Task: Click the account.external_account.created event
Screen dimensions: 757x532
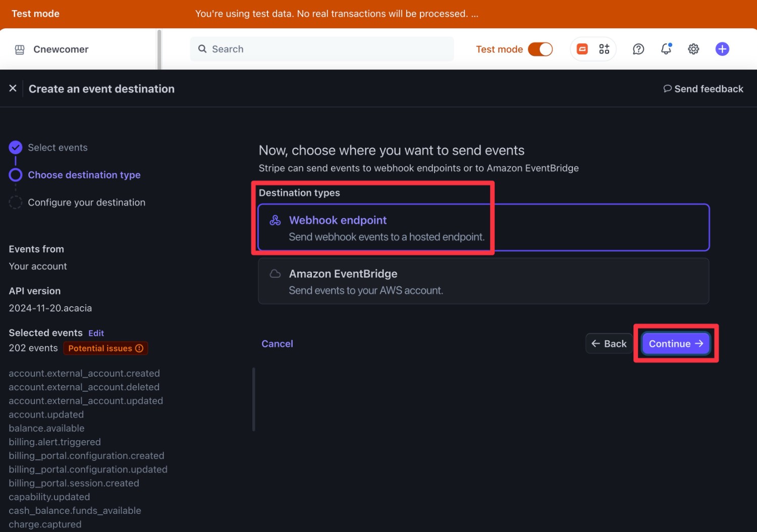Action: click(84, 374)
